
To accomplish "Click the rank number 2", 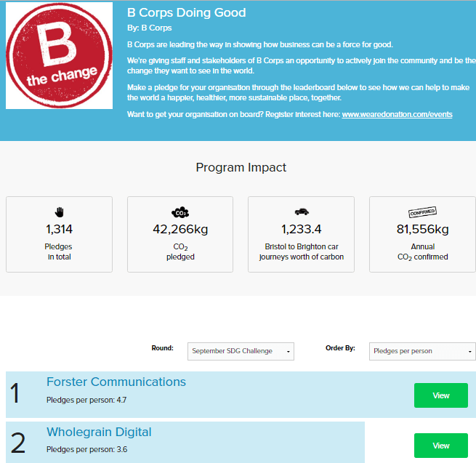I will pyautogui.click(x=18, y=443).
